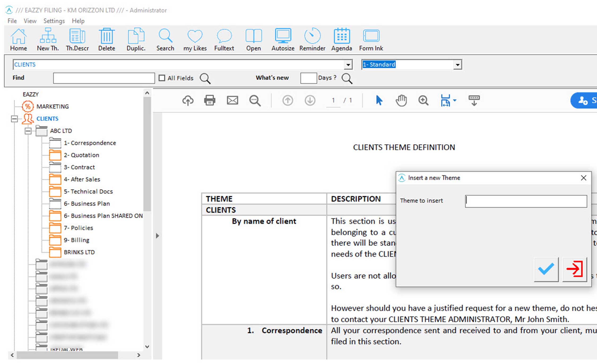Duplicate with the Duplic. tool
597x364 pixels.
point(136,40)
